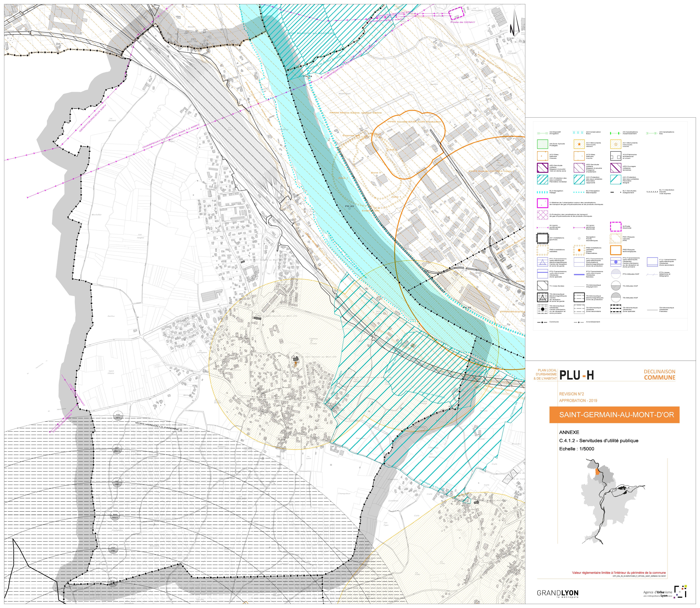
Task: Click the Commune boundary line symbol in legend
Action: 542,322
